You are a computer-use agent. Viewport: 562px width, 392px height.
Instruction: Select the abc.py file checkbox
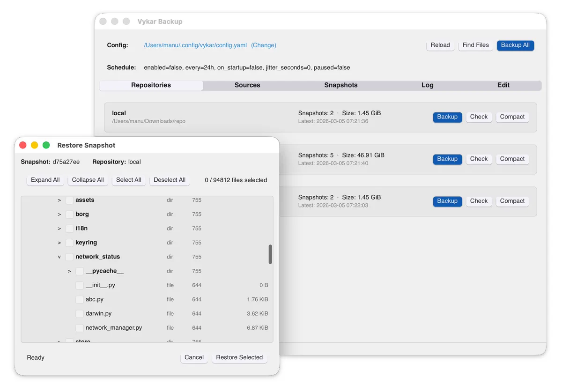tap(80, 299)
